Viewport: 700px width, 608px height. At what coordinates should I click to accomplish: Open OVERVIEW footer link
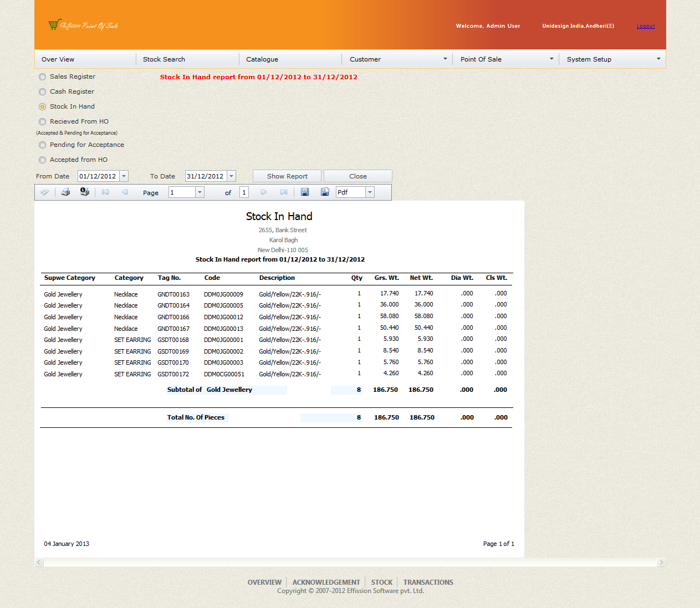[264, 583]
